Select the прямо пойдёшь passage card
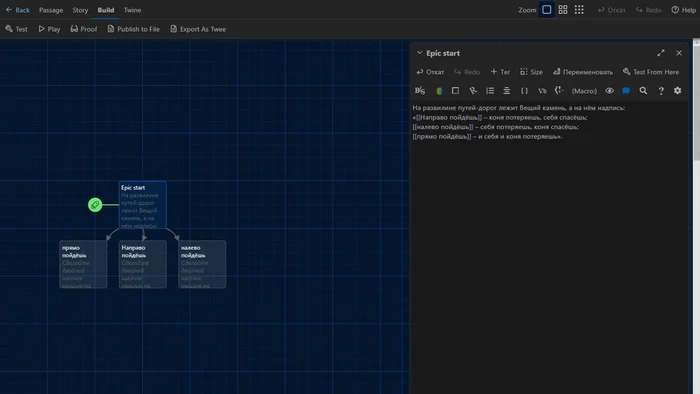This screenshot has width=700, height=394. 83,264
